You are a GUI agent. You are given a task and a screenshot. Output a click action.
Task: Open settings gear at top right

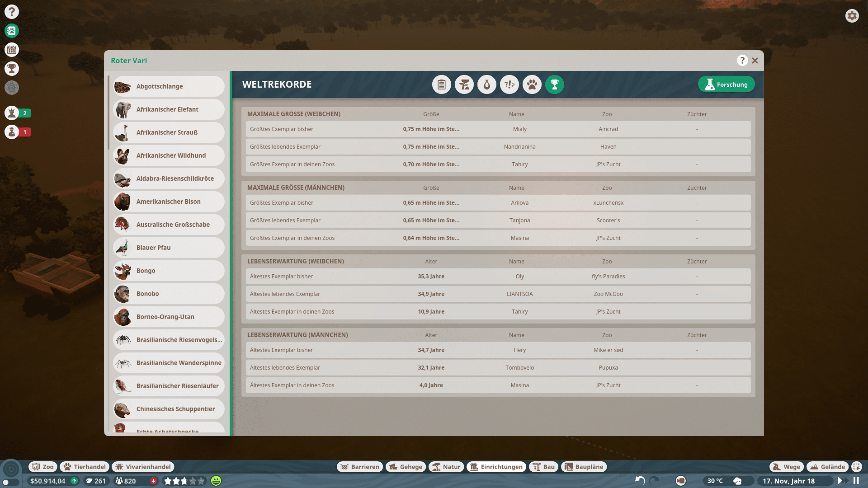pyautogui.click(x=852, y=16)
